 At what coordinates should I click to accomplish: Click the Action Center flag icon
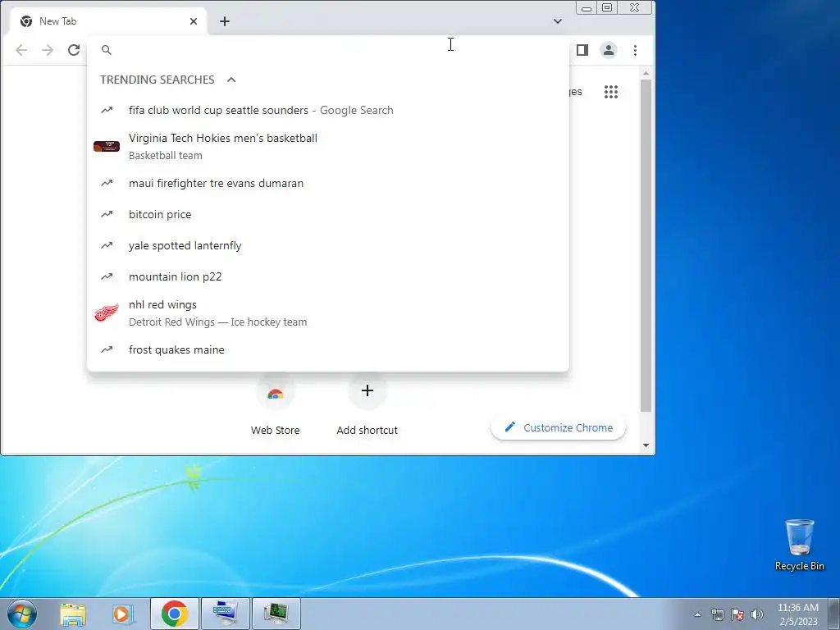point(737,614)
